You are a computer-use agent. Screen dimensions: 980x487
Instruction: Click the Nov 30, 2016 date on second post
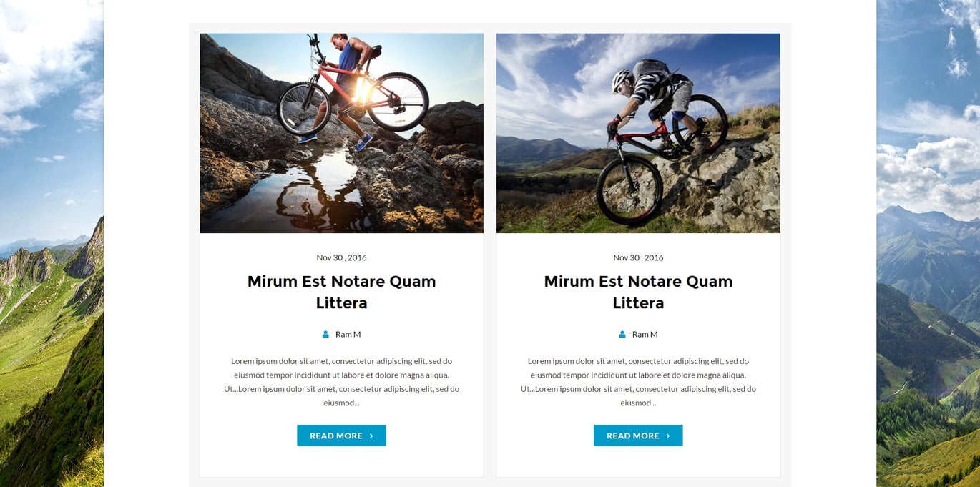[x=638, y=257]
